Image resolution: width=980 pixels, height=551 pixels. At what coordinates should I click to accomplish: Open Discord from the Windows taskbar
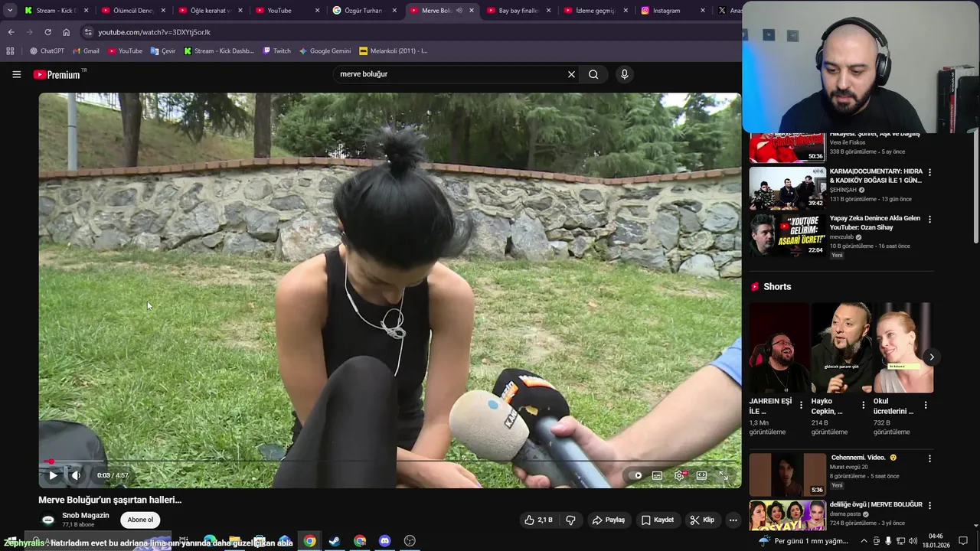[x=385, y=541]
